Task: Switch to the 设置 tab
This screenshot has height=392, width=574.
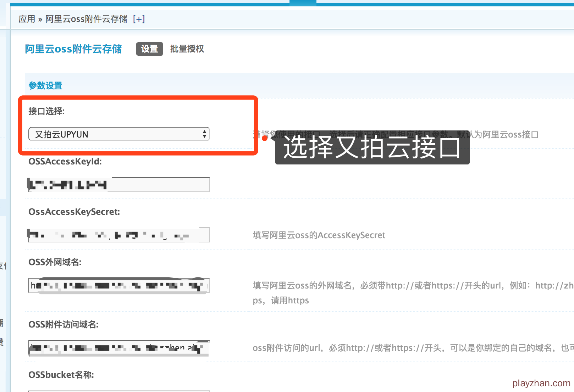Action: click(149, 49)
